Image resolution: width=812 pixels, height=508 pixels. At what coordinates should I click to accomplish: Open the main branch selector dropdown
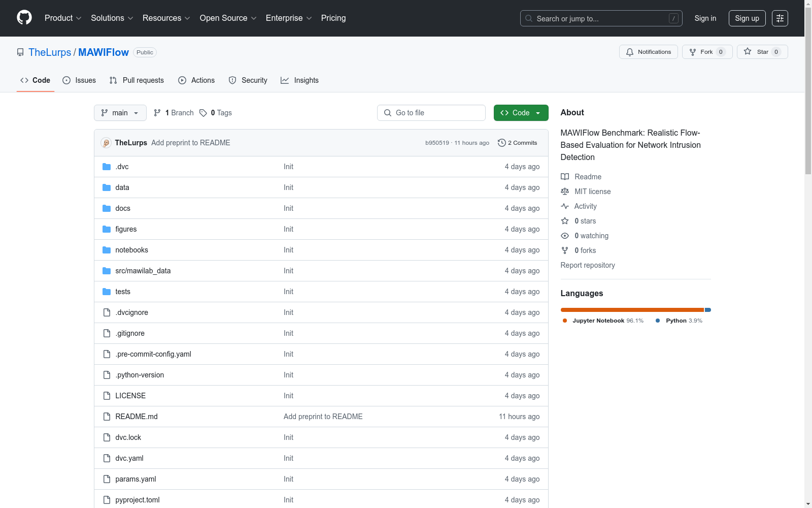[x=120, y=113]
